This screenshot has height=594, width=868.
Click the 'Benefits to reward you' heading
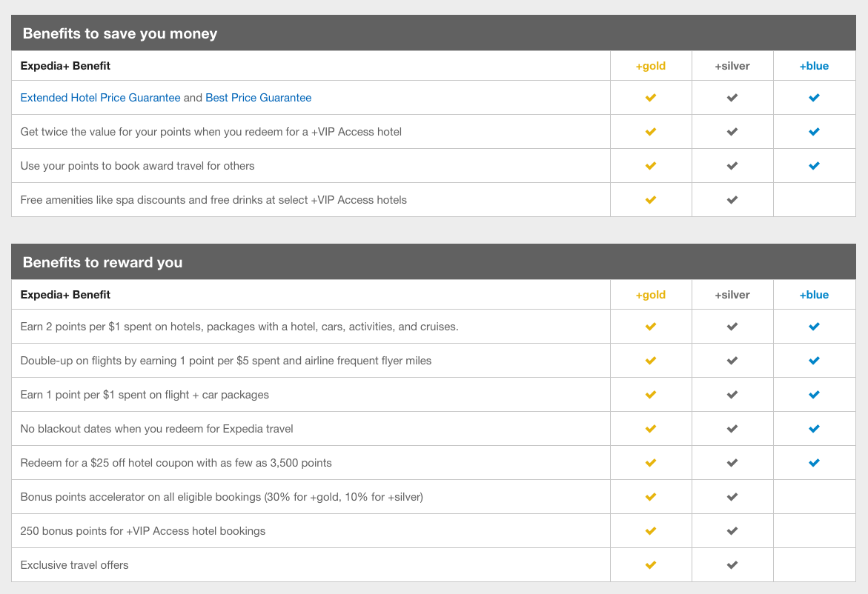102,262
